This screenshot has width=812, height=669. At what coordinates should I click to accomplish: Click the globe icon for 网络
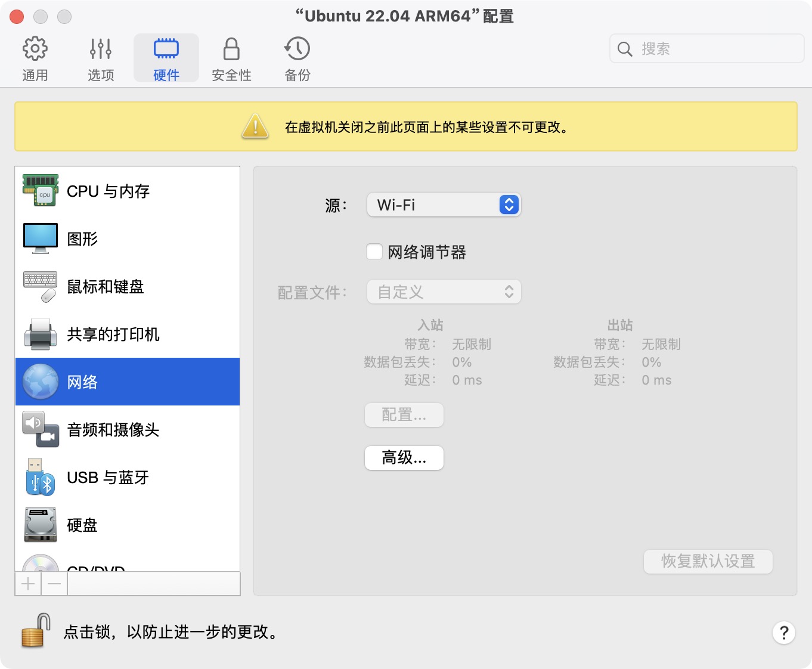coord(41,382)
